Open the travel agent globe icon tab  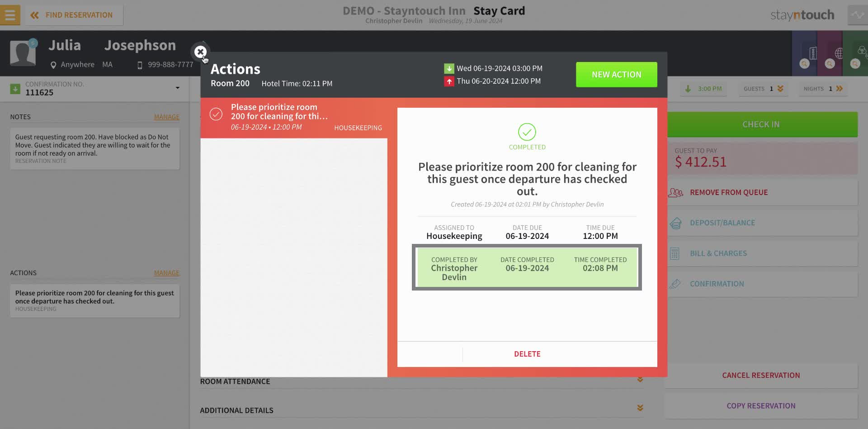coord(839,53)
